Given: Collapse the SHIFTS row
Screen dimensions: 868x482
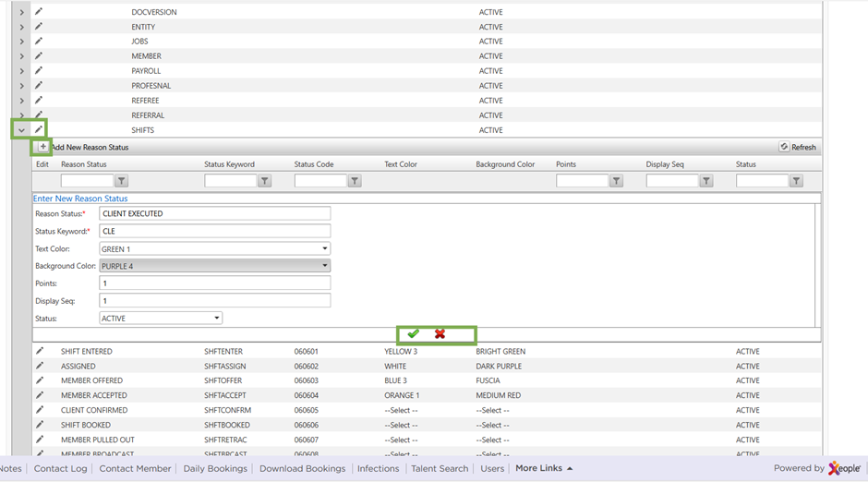Looking at the screenshot, I should pos(21,130).
